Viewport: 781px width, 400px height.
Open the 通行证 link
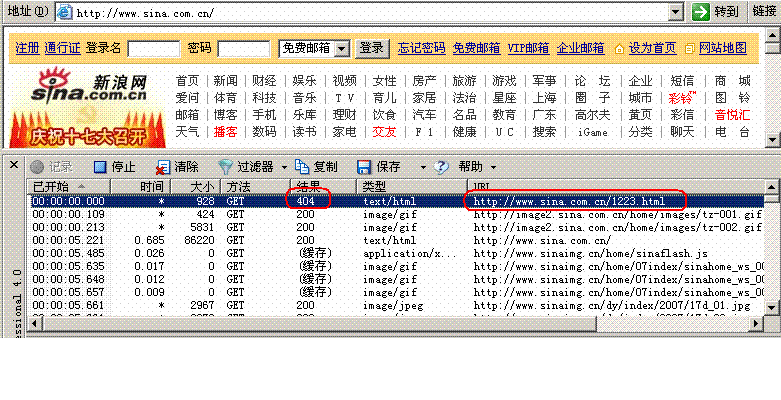click(x=62, y=48)
